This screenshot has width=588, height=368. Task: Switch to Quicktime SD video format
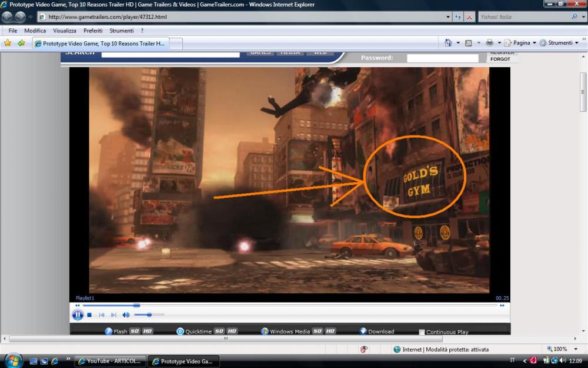pyautogui.click(x=219, y=331)
